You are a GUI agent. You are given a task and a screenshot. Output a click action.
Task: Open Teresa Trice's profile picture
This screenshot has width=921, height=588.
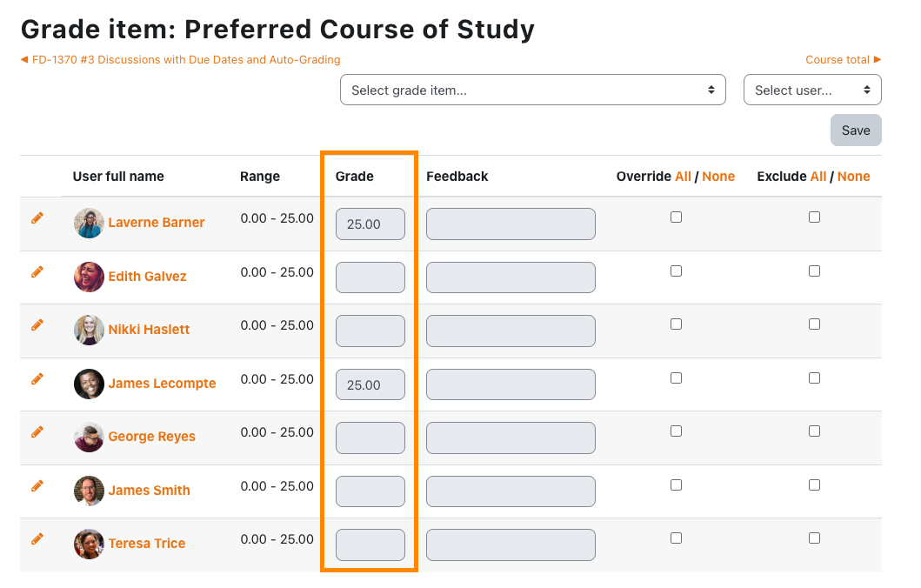(x=89, y=544)
